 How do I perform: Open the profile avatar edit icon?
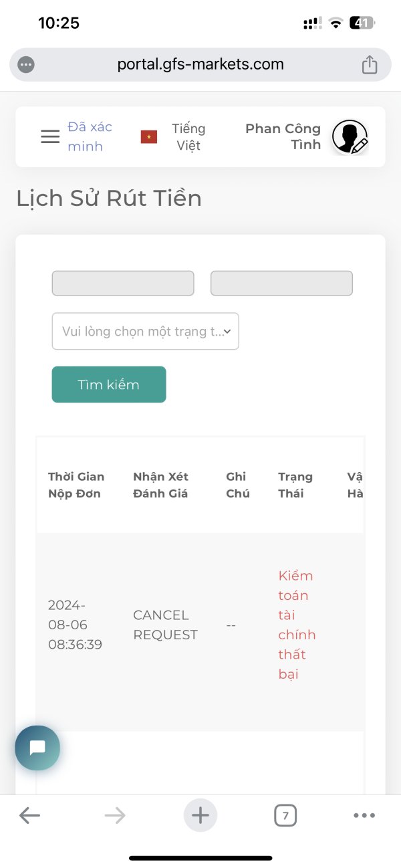(350, 137)
